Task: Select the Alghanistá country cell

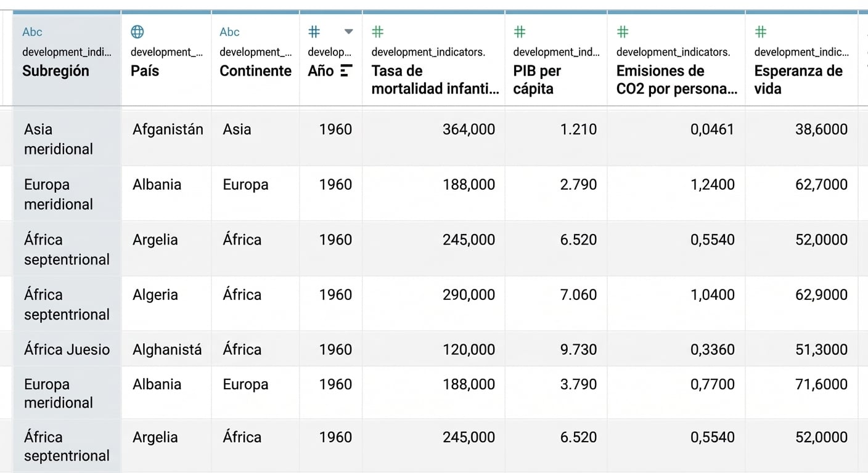Action: 167,350
